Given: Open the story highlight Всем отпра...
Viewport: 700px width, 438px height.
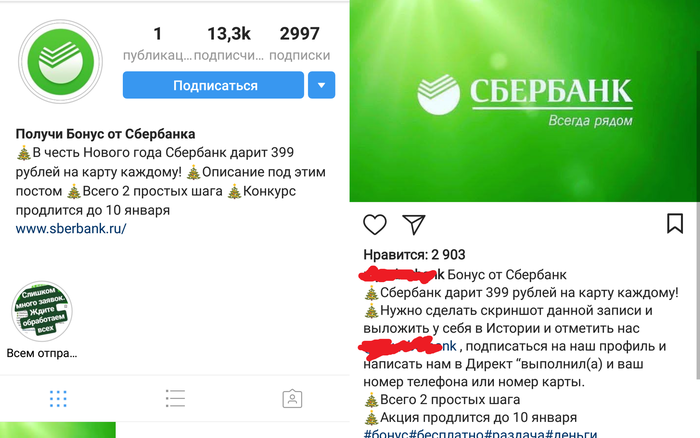Looking at the screenshot, I should [x=42, y=311].
